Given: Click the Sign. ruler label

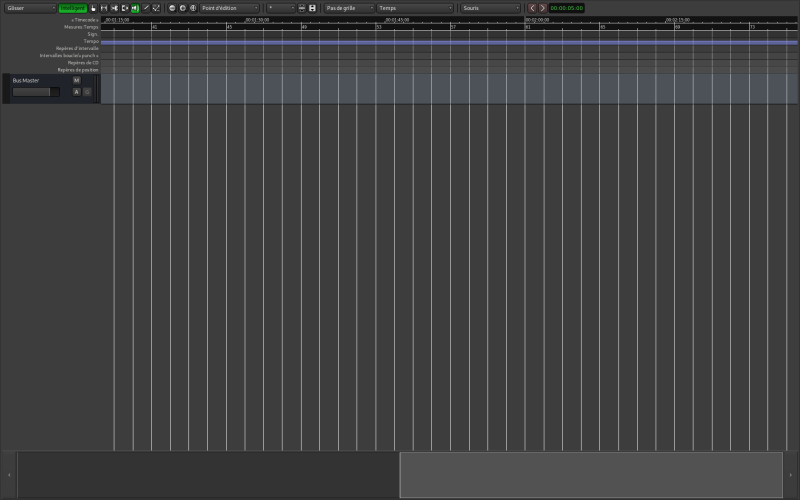Looking at the screenshot, I should click(92, 34).
